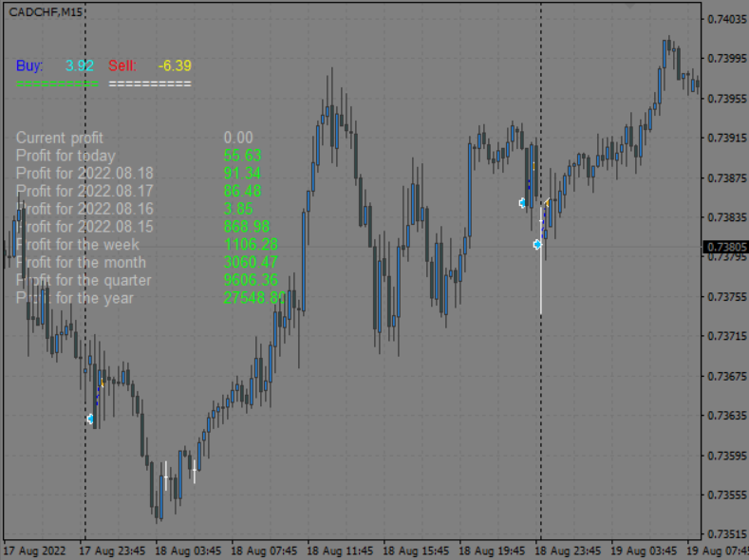Select the Profit for the week label
This screenshot has height=560, width=749.
pyautogui.click(x=78, y=245)
